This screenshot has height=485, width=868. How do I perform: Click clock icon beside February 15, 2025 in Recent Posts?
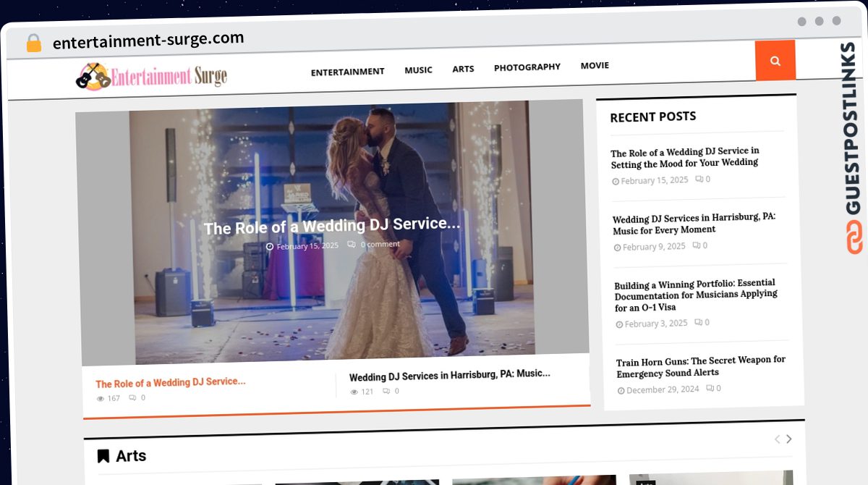pos(616,182)
